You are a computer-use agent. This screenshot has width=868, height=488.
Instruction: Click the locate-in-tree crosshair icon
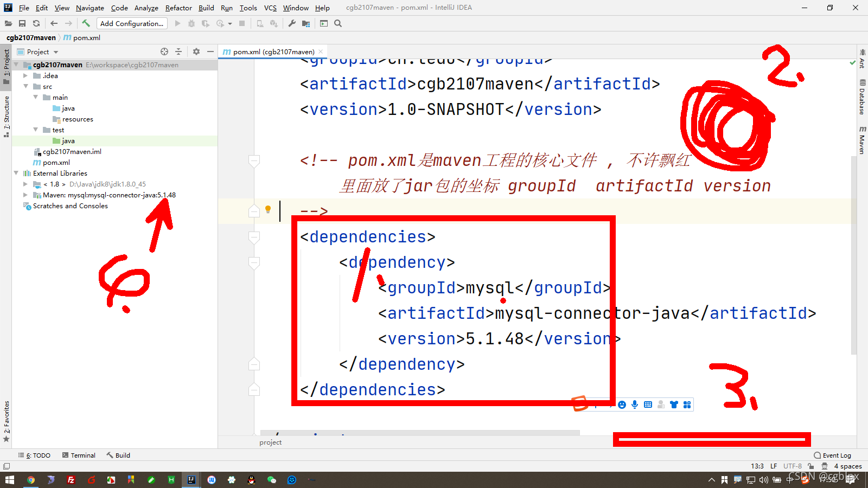pos(164,52)
